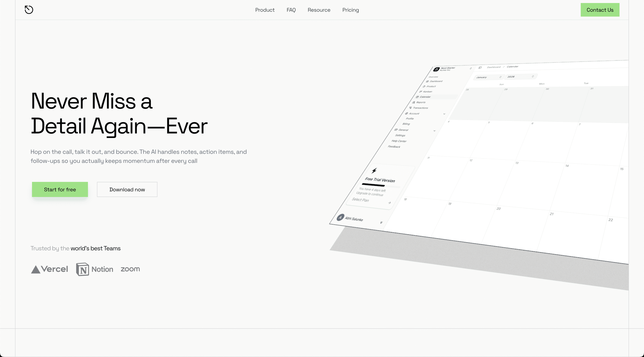
Task: Expand the Abhi Salunke user menu chevron
Action: 381,222
